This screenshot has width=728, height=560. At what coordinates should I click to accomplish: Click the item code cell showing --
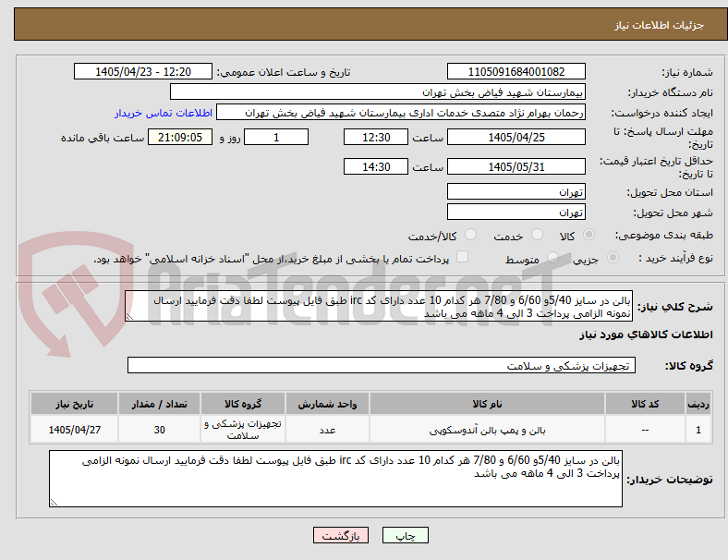pos(645,430)
